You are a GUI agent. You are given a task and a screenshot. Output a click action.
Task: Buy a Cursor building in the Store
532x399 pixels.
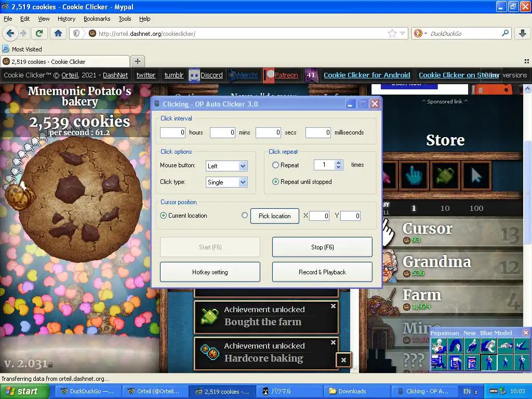tap(453, 233)
